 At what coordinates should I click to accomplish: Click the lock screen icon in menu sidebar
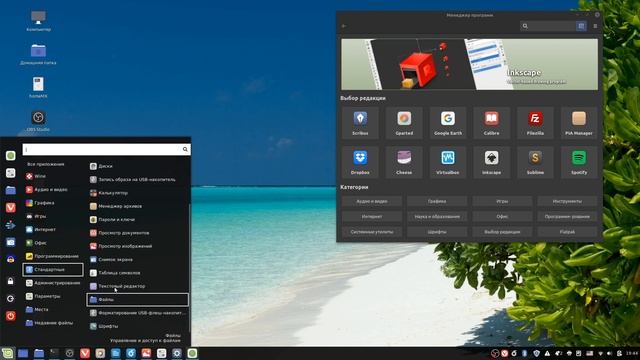click(x=11, y=281)
